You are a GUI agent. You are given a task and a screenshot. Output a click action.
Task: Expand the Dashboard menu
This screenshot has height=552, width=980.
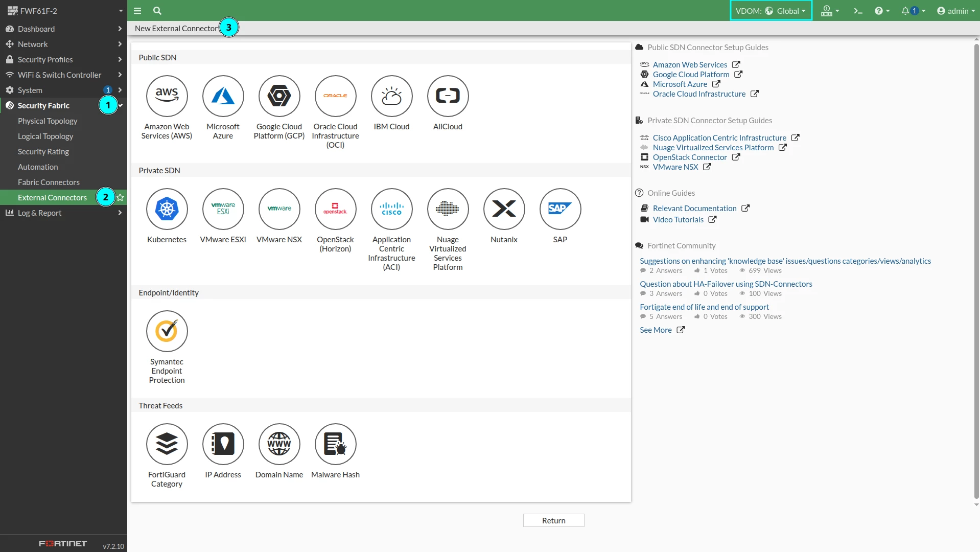click(x=63, y=29)
